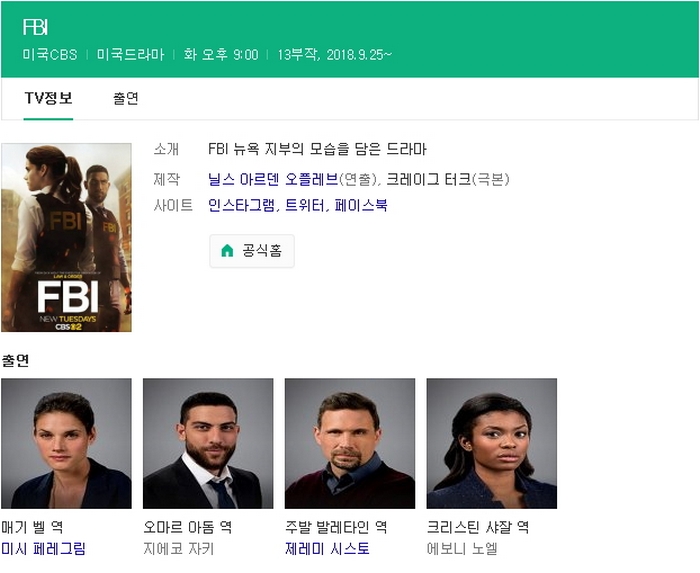700x573 pixels.
Task: Select the role text 크리스틴 샤잘 역
Action: tap(478, 527)
